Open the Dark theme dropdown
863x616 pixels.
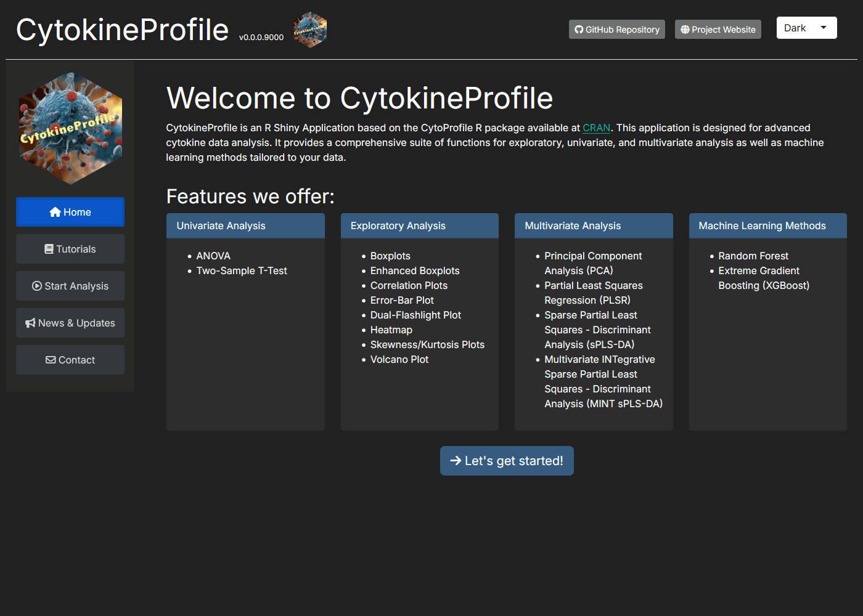coord(806,28)
